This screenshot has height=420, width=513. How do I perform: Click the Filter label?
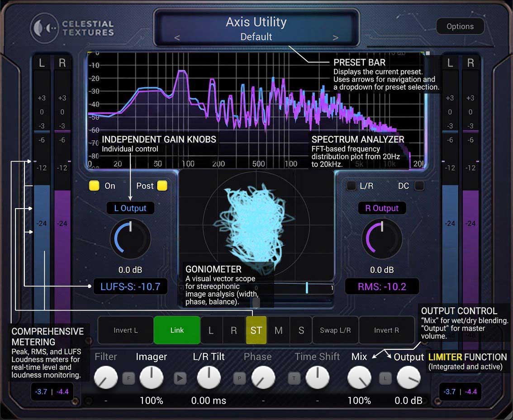(106, 357)
